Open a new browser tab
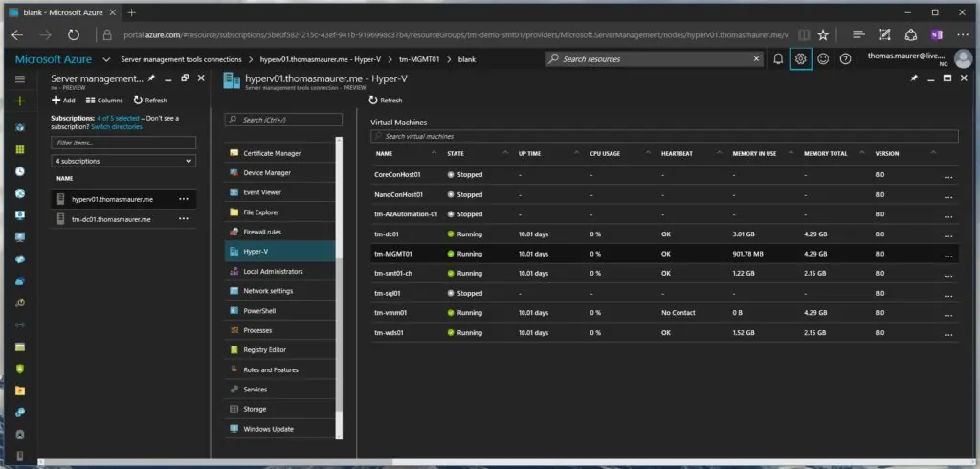This screenshot has height=469, width=980. [131, 12]
